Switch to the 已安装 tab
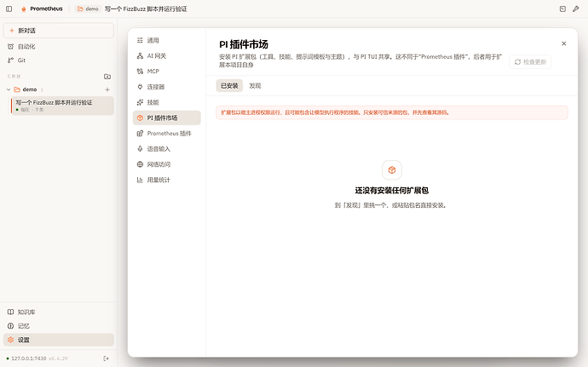 click(x=229, y=86)
